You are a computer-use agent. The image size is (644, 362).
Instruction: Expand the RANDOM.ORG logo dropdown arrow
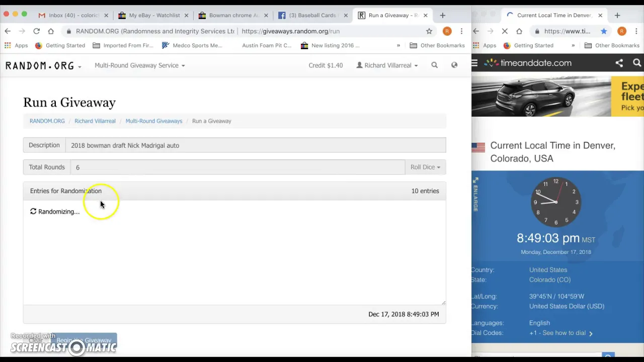79,66
